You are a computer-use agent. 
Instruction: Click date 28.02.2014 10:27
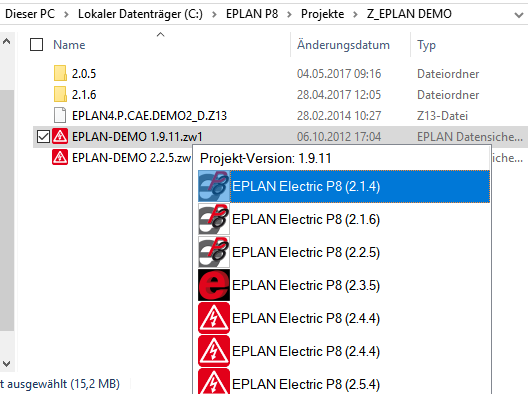click(x=339, y=116)
